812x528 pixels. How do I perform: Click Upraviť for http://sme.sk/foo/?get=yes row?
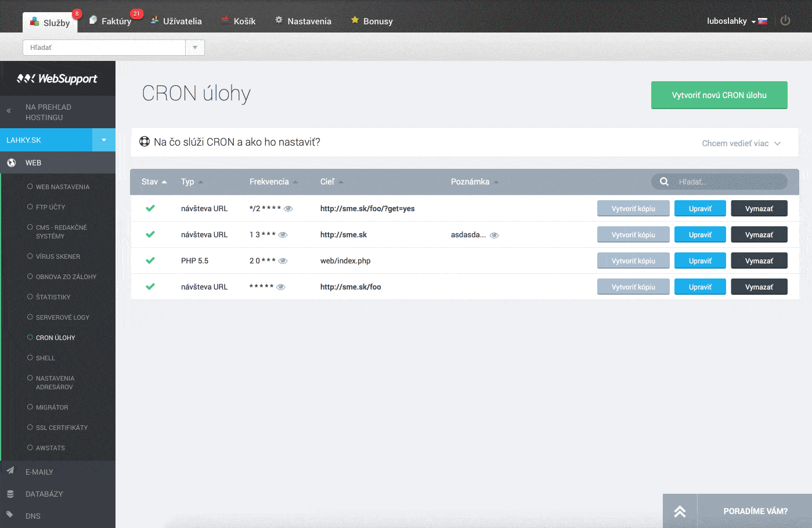click(700, 208)
